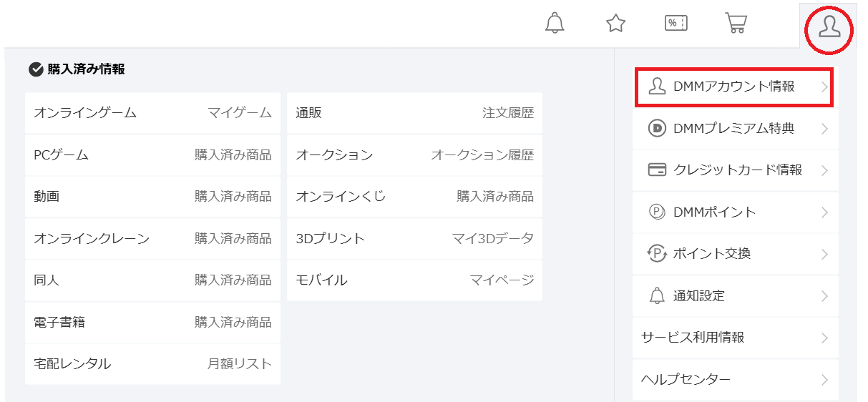868x402 pixels.
Task: Click the user account icon in header
Action: pos(830,26)
